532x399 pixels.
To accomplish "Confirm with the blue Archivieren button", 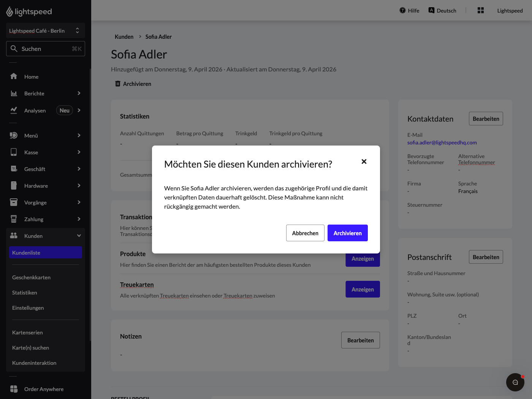I will 348,233.
